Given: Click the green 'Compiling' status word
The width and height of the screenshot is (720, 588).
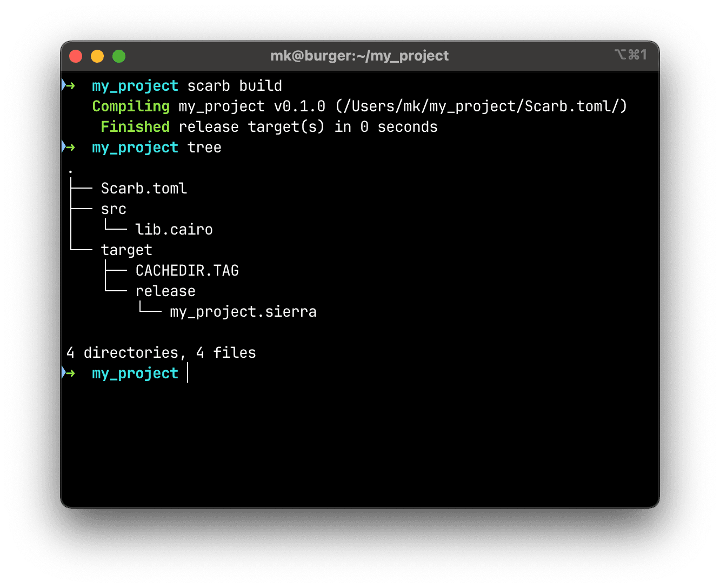Looking at the screenshot, I should pos(131,106).
